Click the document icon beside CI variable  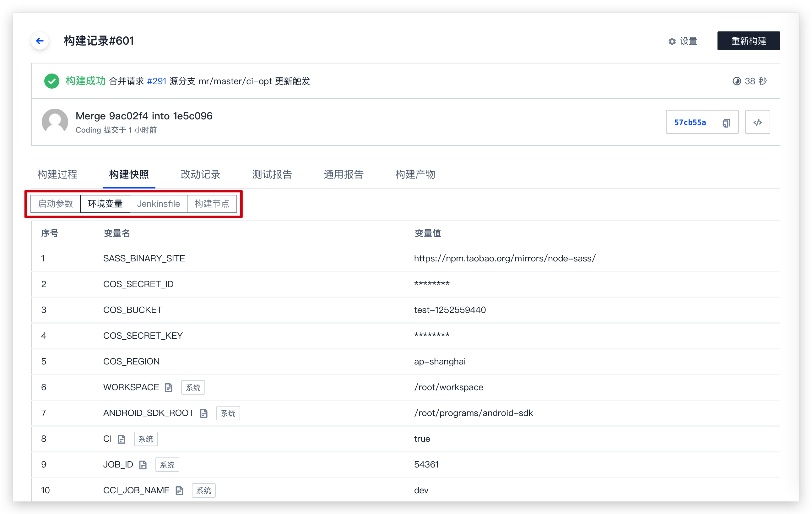(122, 439)
